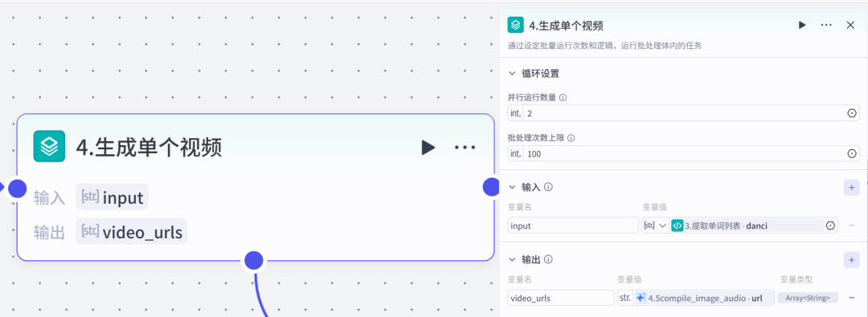Click the int. type label of 并行运行数量
Viewport: 868px width, 317px height.
pos(515,113)
